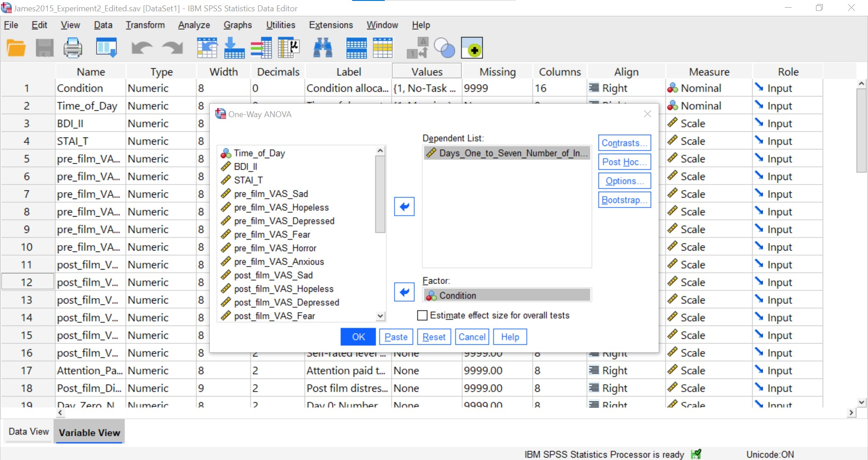Paste syntax with Paste button
This screenshot has width=868, height=460.
tap(396, 337)
